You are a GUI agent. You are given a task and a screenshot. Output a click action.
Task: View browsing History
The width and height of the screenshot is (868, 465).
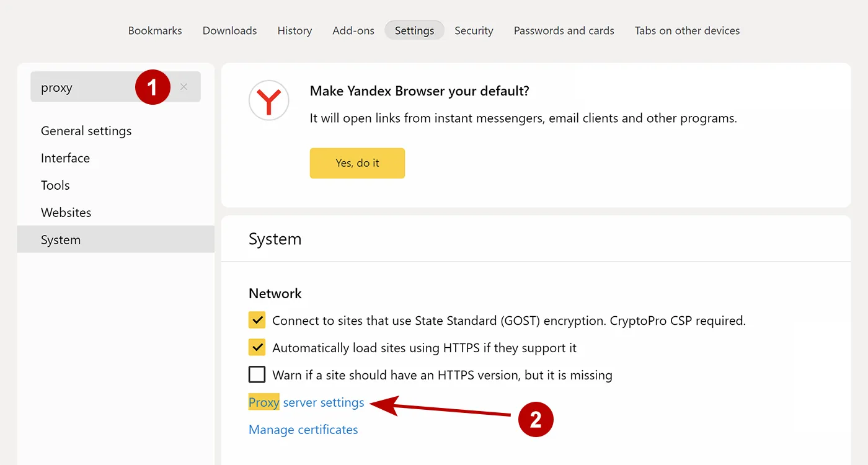pos(294,30)
